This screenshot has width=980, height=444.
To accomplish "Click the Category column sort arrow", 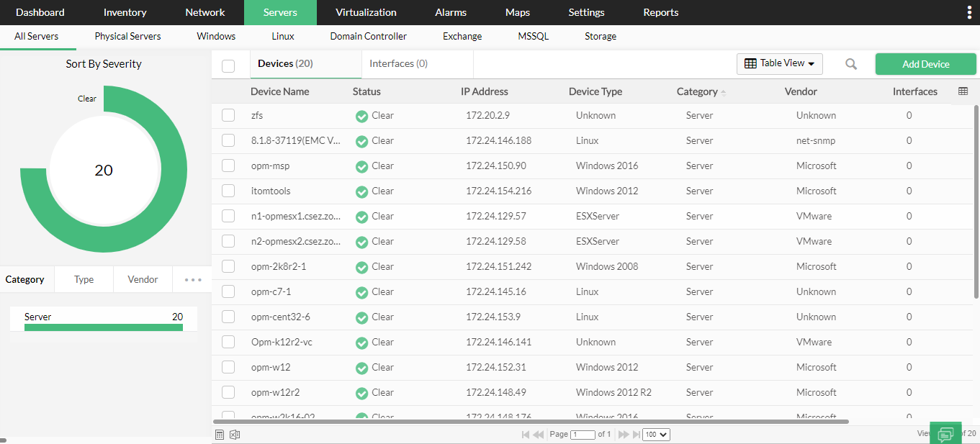I will coord(723,92).
